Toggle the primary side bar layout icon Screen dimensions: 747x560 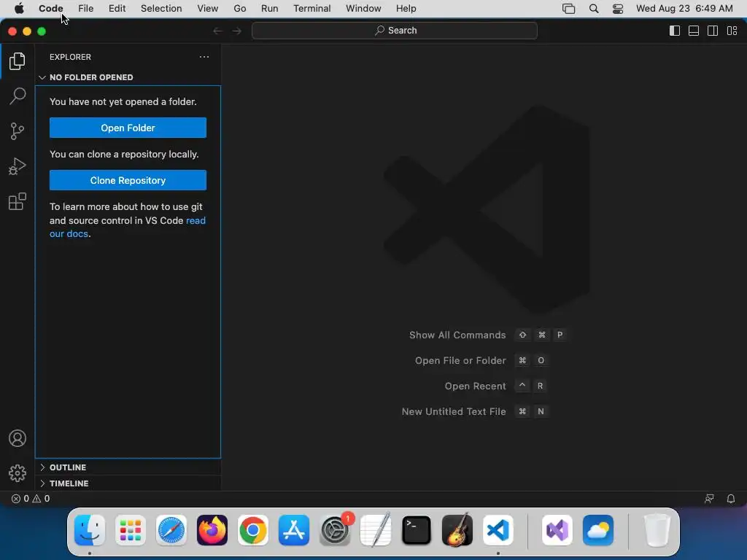pos(675,31)
